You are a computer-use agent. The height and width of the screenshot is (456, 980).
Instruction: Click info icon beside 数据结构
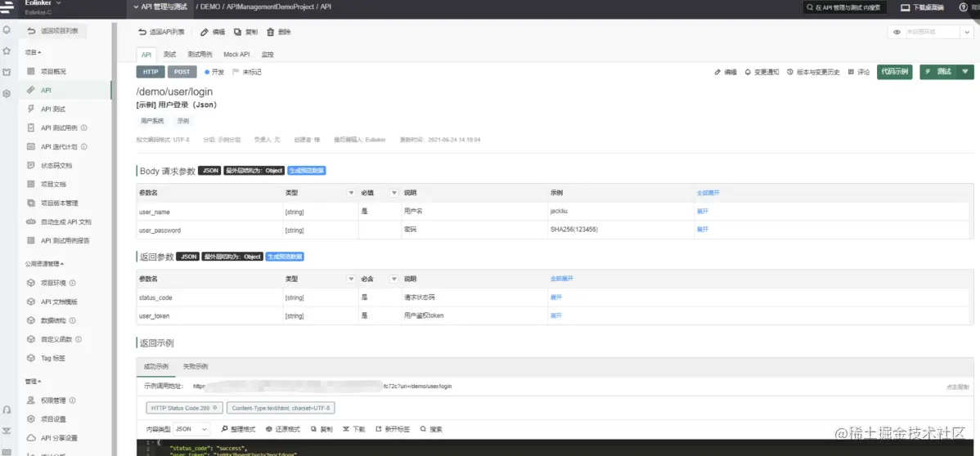pos(73,320)
